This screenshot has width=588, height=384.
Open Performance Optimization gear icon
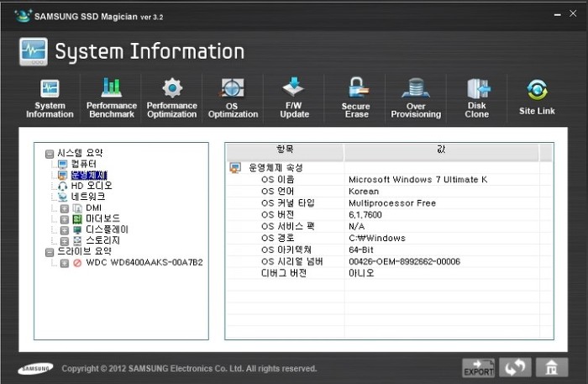pos(172,88)
